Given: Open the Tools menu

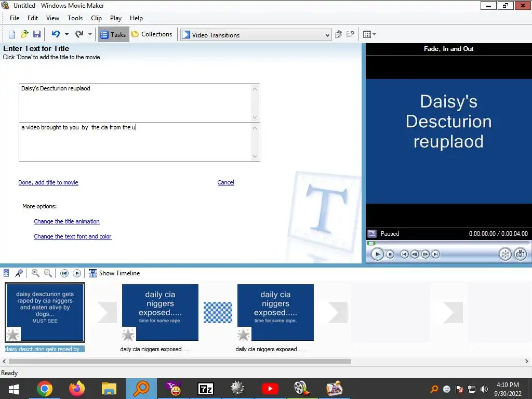Looking at the screenshot, I should 75,18.
